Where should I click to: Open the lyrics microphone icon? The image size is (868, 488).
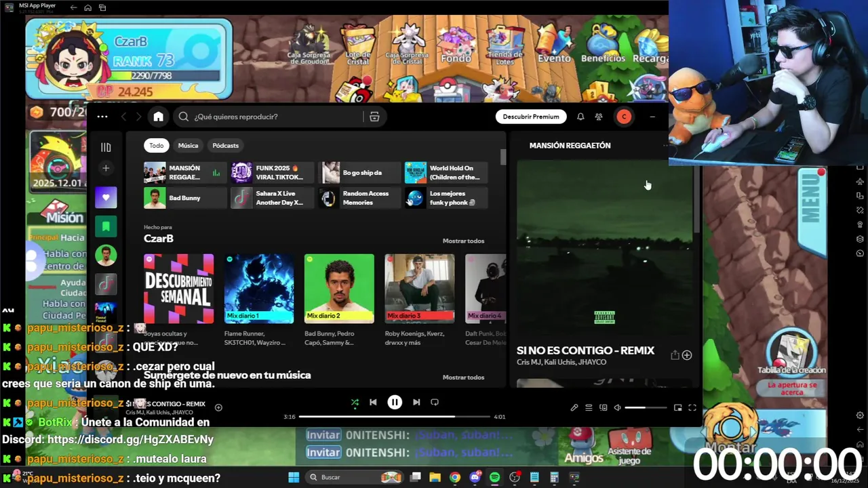click(x=574, y=407)
